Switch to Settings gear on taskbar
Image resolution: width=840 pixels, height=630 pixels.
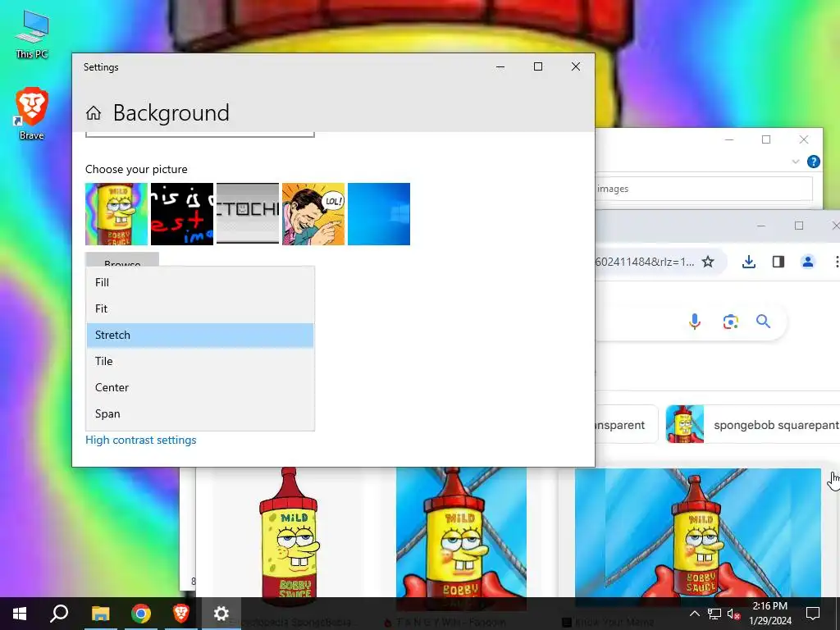click(221, 614)
